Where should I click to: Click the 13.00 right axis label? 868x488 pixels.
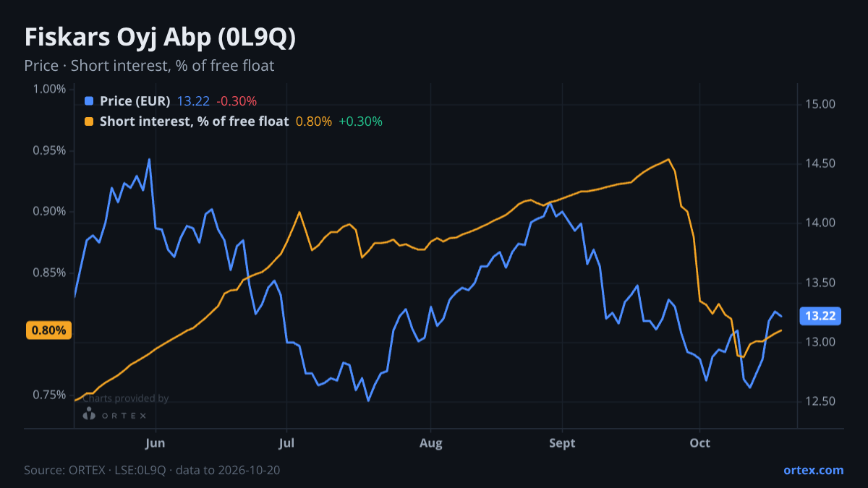[821, 342]
